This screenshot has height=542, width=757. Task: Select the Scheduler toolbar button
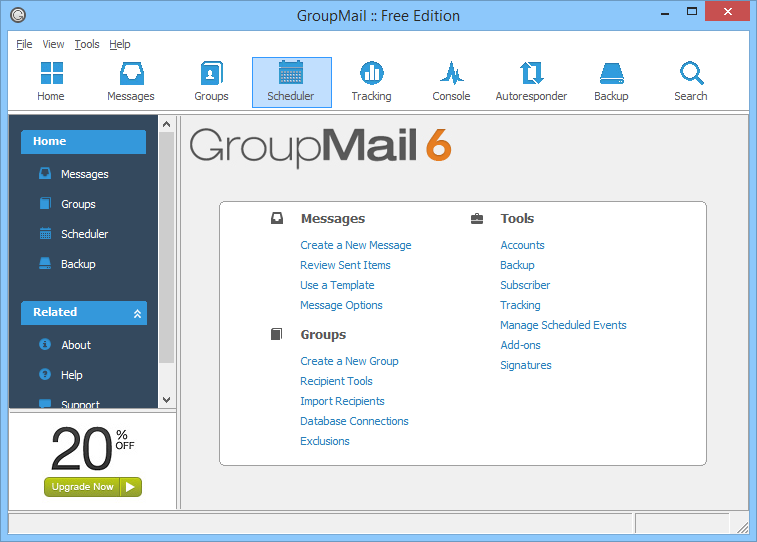pyautogui.click(x=291, y=82)
